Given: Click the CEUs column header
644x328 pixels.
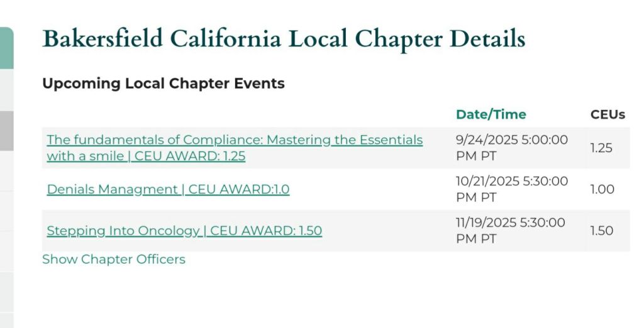Looking at the screenshot, I should tap(607, 114).
